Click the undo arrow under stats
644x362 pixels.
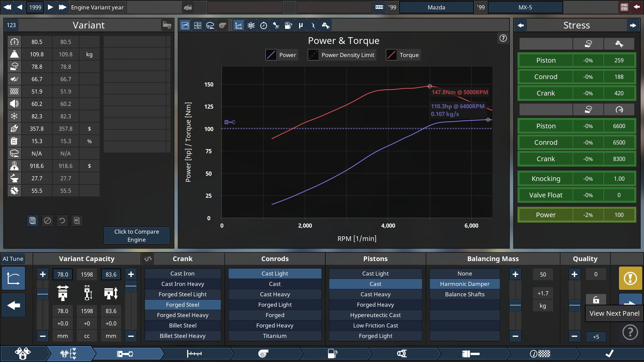click(x=62, y=221)
